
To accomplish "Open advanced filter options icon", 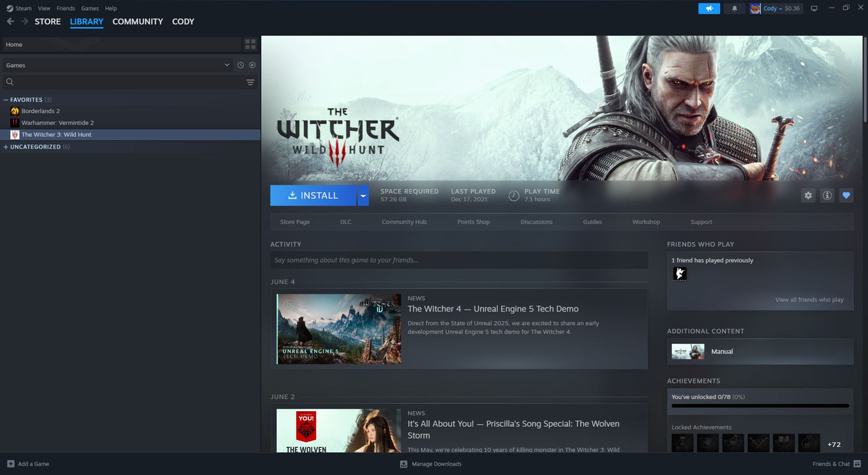I will click(250, 82).
